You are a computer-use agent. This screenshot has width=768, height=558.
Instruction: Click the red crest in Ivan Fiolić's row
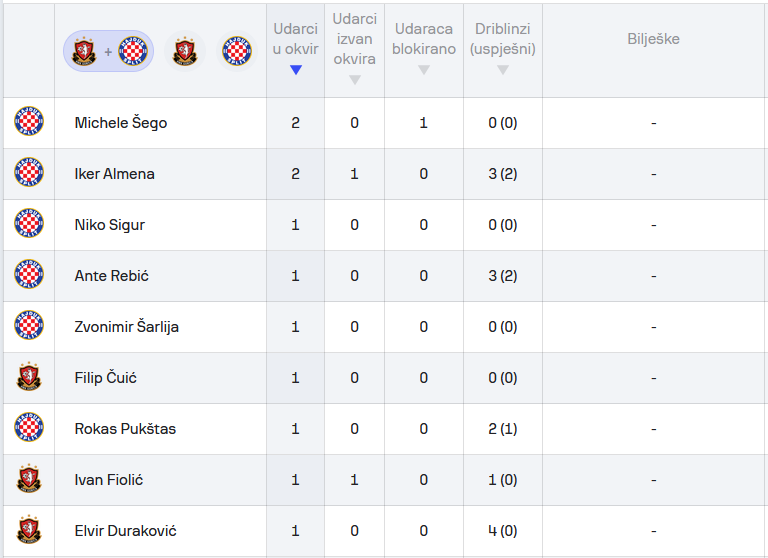(29, 480)
